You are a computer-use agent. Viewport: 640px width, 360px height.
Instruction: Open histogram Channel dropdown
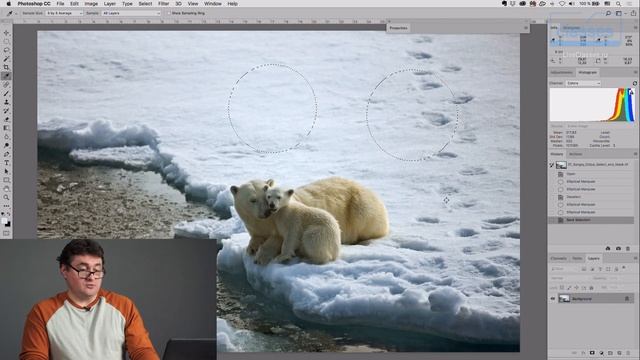(x=583, y=83)
